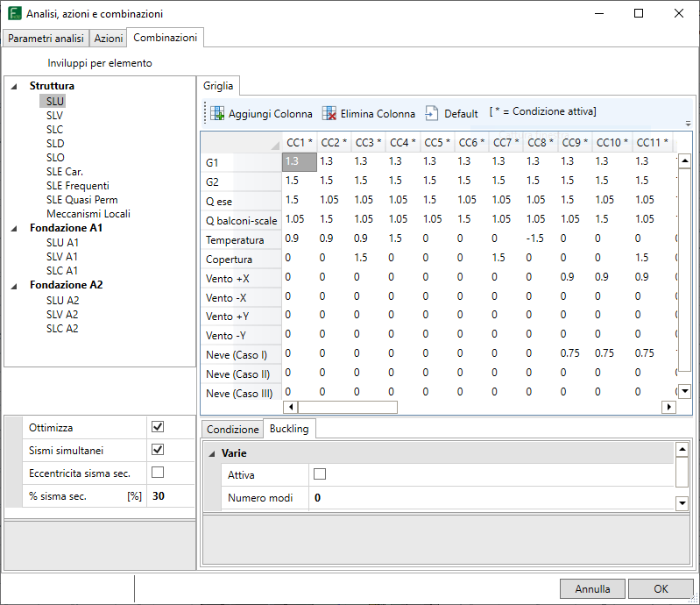The height and width of the screenshot is (605, 700).
Task: Select SLC A1 tree item
Action: pyautogui.click(x=61, y=271)
